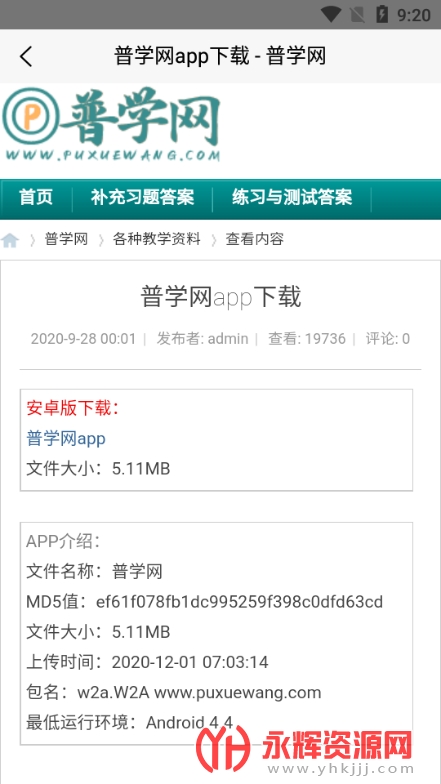Click the 普学网 logo banner
Image resolution: width=441 pixels, height=784 pixels.
[111, 124]
